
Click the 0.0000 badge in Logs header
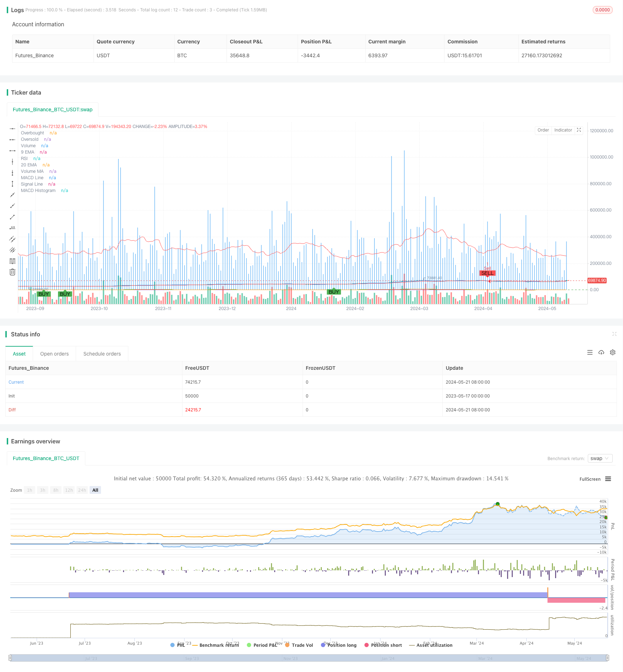[603, 10]
